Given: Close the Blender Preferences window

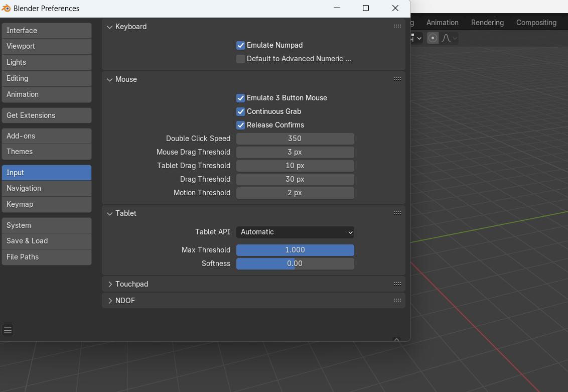Looking at the screenshot, I should [395, 8].
